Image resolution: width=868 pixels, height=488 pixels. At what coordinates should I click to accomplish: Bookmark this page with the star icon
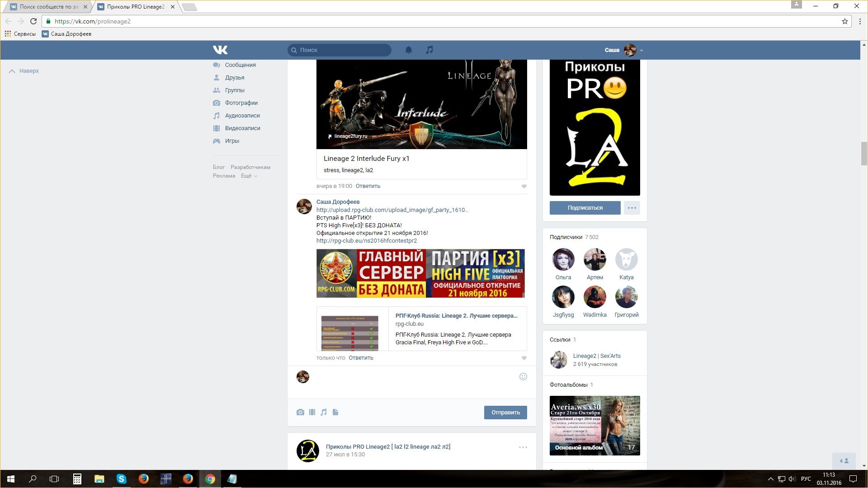click(844, 21)
